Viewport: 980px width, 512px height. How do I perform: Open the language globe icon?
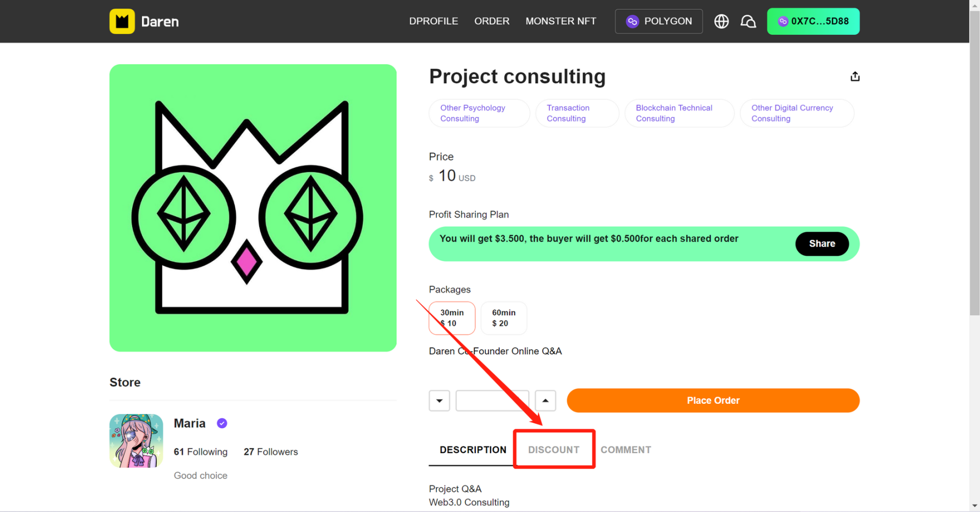point(721,21)
